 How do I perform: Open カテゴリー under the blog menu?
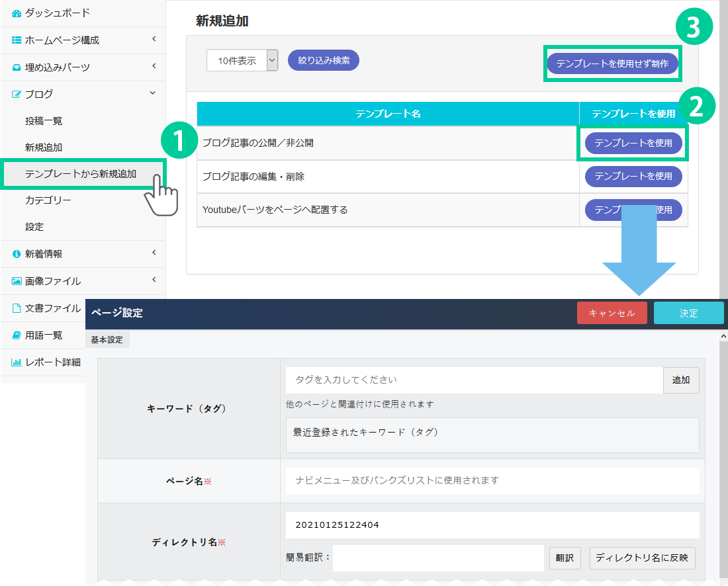[48, 200]
